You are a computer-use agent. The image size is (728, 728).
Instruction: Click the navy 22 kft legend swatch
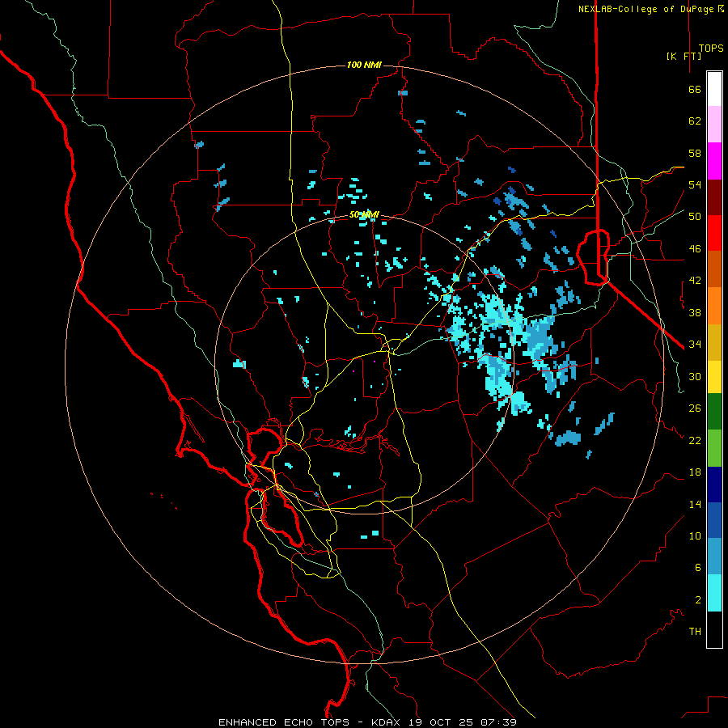(714, 485)
